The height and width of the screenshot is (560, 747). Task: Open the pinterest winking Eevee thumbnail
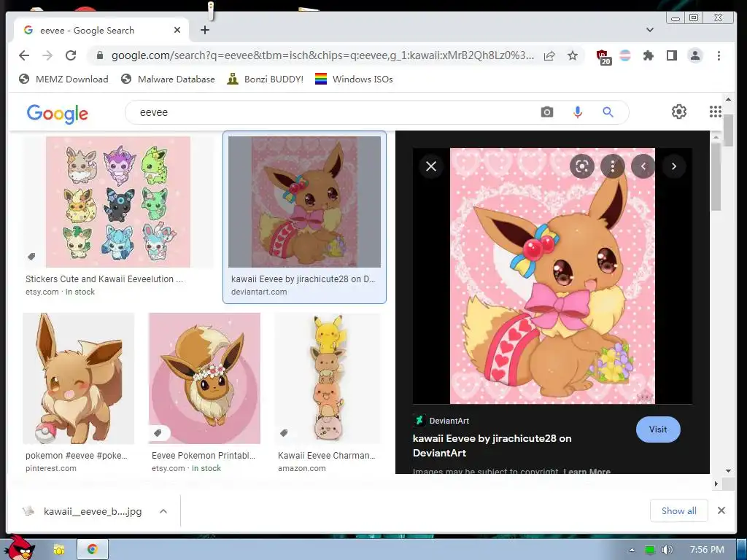coord(79,378)
